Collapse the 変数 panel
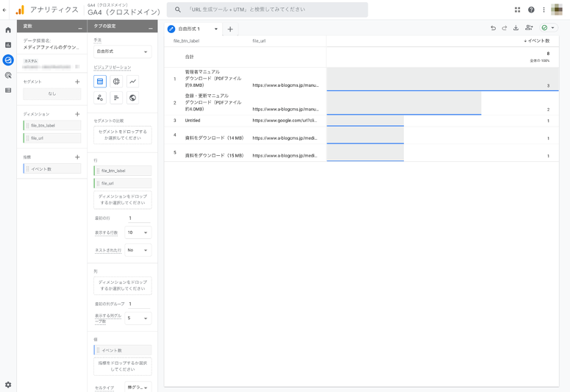The width and height of the screenshot is (570, 392). (80, 26)
